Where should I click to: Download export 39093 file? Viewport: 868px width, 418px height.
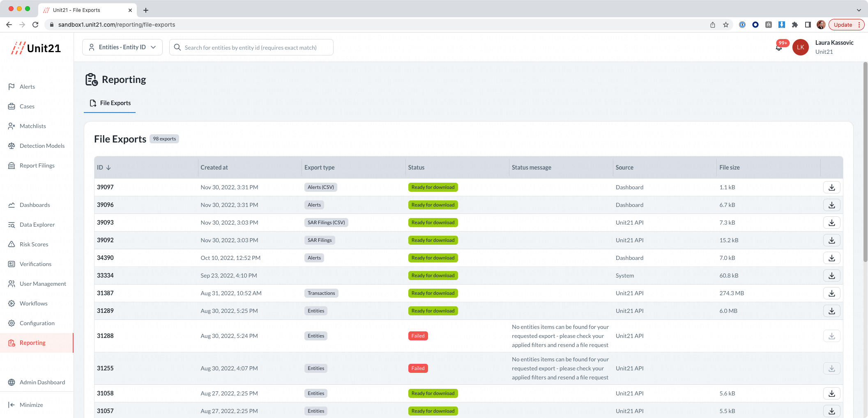click(x=831, y=223)
